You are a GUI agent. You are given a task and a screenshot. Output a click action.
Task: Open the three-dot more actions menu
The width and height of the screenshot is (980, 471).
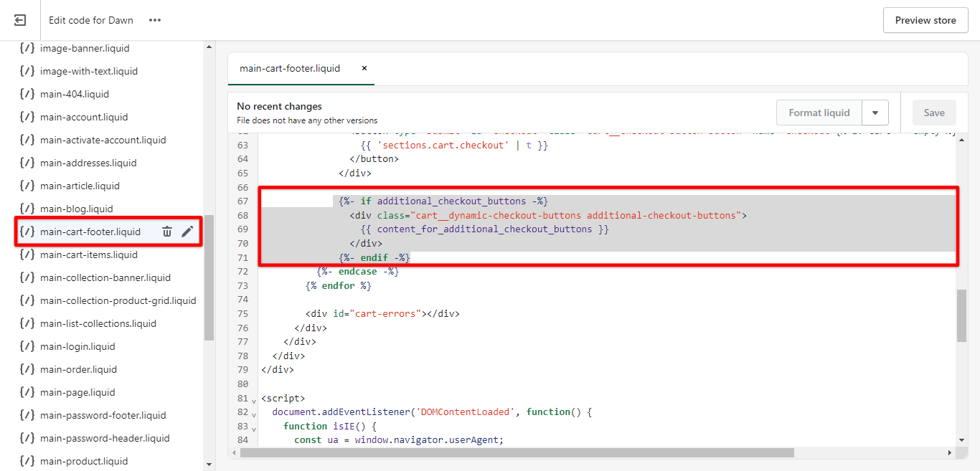coord(155,20)
